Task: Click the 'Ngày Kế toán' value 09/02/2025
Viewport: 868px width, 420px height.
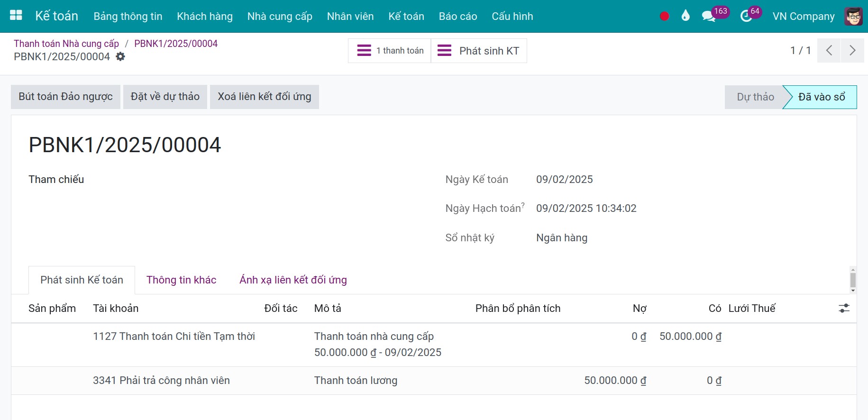Action: pos(564,180)
